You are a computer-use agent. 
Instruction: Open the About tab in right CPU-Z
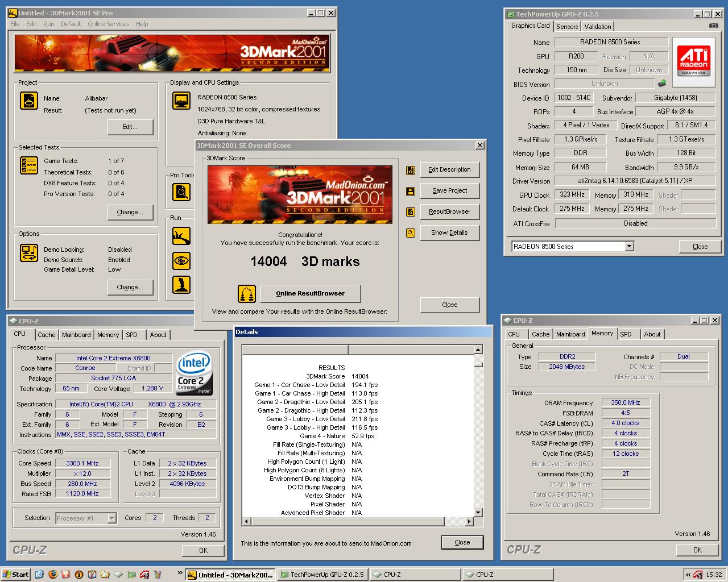(x=652, y=334)
